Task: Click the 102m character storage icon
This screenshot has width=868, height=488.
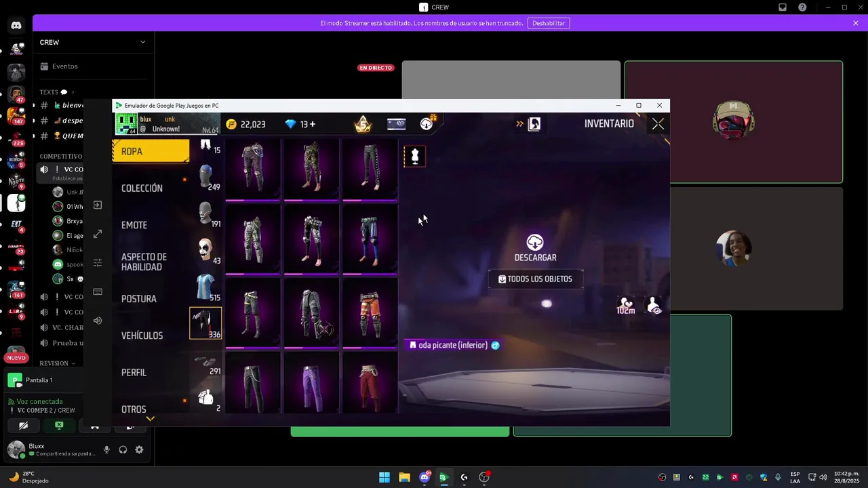Action: (626, 306)
